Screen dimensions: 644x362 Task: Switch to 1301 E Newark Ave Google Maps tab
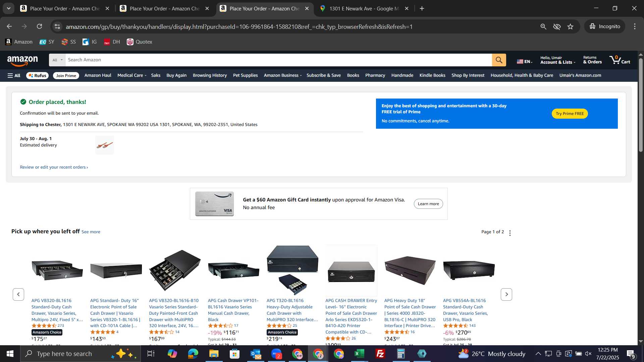tap(364, 8)
